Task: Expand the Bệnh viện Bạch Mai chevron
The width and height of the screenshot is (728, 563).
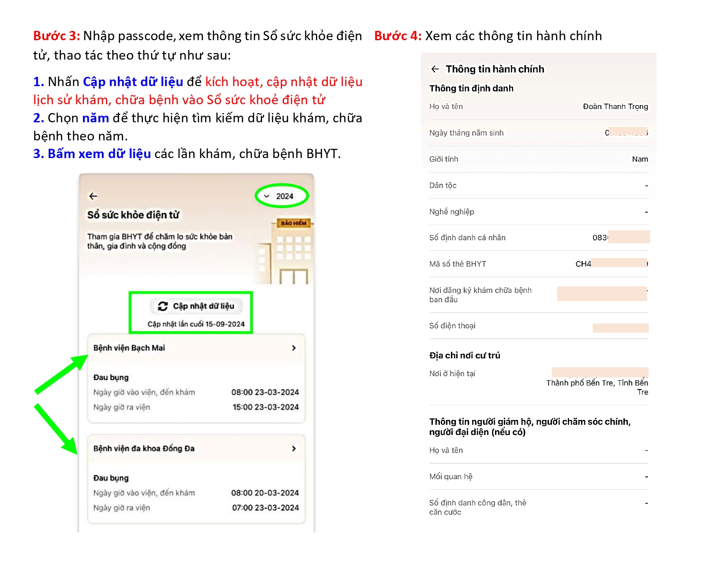Action: coord(294,348)
